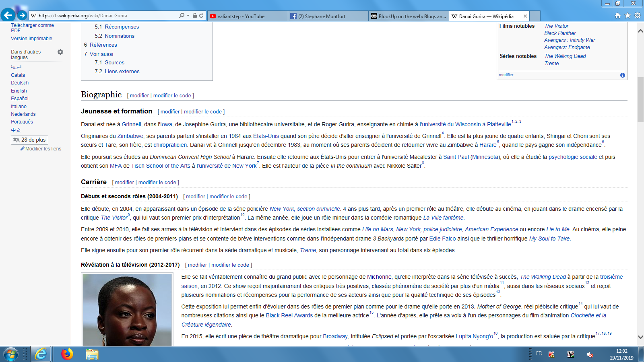The width and height of the screenshot is (644, 362).
Task: Switch to the BlookUp on the web tab
Action: tap(409, 16)
